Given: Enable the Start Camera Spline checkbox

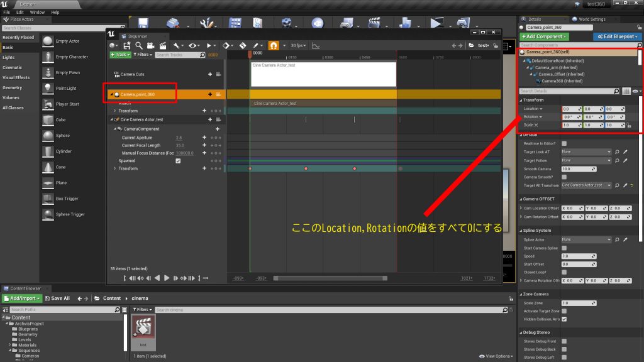Looking at the screenshot, I should point(564,248).
